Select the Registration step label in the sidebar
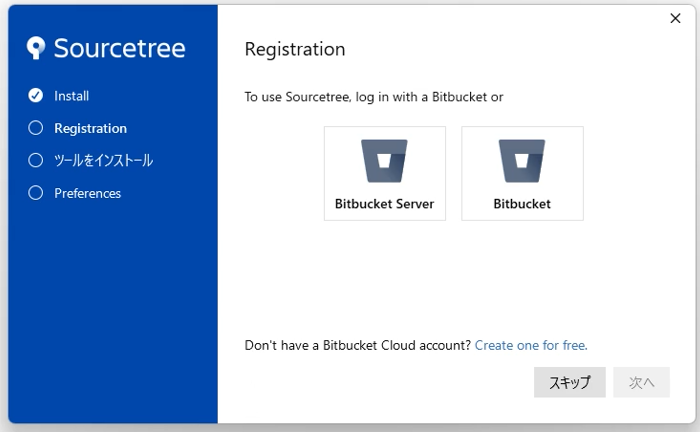 point(90,128)
